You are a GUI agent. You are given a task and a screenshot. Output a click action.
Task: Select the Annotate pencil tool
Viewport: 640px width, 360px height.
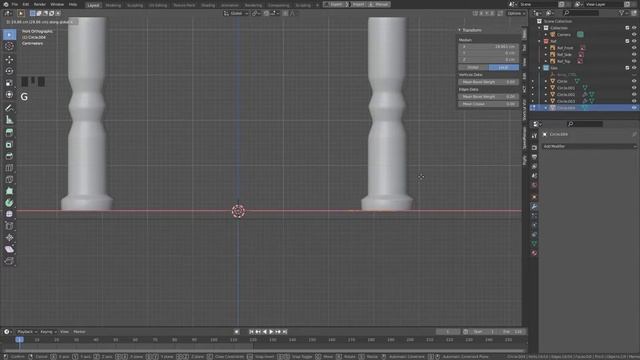coord(9,108)
